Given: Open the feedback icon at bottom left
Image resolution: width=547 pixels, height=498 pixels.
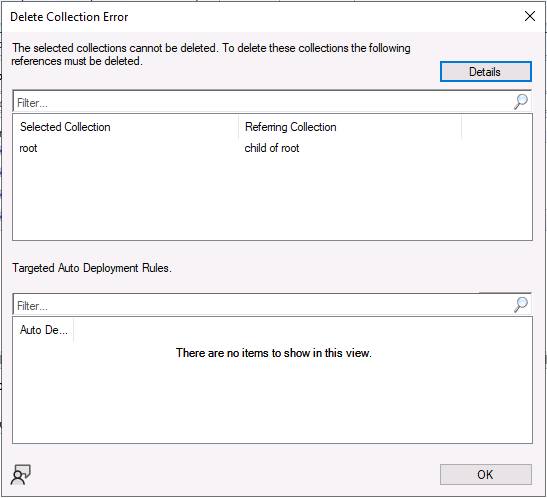Looking at the screenshot, I should coord(21,474).
